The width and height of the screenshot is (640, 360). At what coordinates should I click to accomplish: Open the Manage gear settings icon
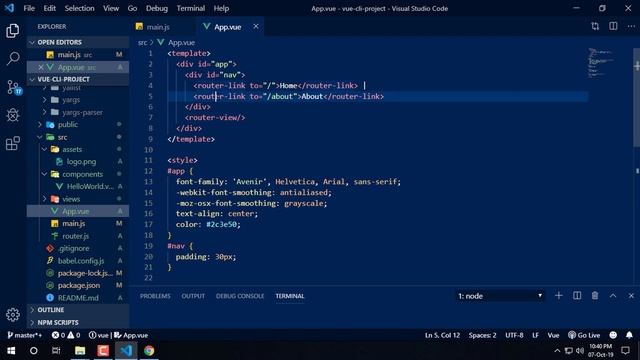pyautogui.click(x=13, y=314)
